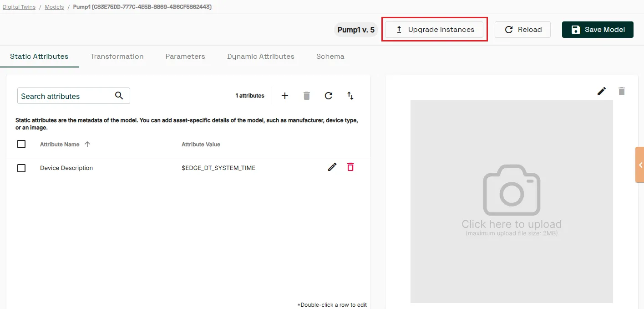Select the $EDGE_DT_SYSTEM_TIME attribute value
This screenshot has height=309, width=644.
click(x=218, y=168)
